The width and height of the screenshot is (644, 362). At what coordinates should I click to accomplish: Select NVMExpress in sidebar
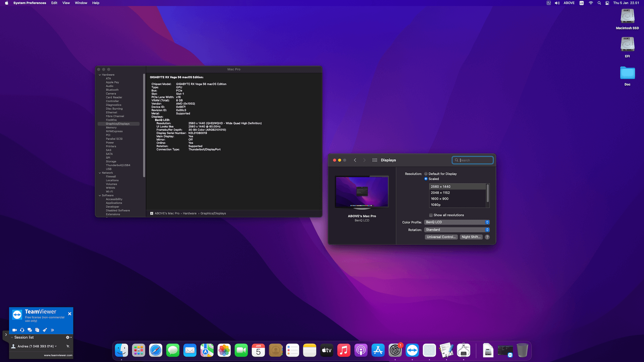point(114,131)
